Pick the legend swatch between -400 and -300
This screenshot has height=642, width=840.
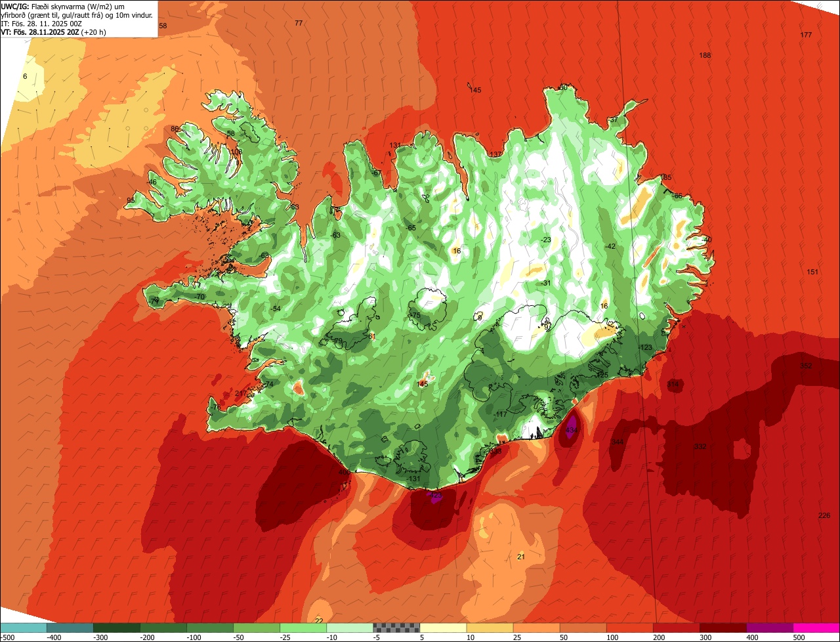[70, 628]
